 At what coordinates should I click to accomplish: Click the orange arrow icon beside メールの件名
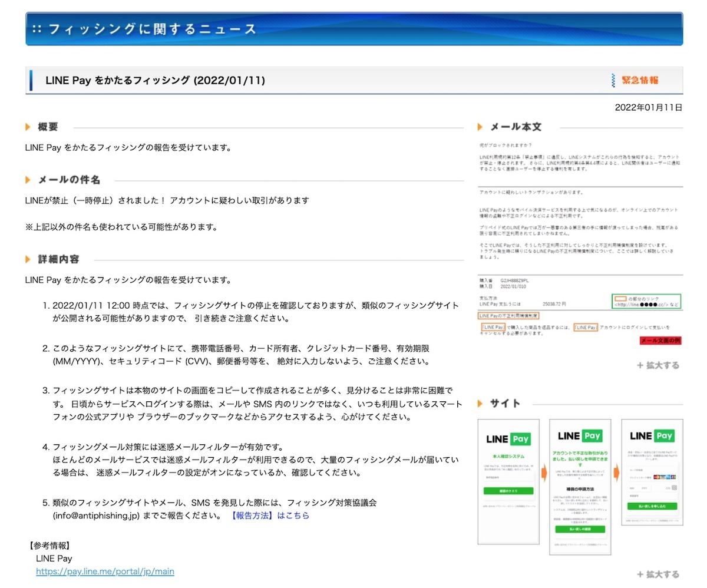pyautogui.click(x=28, y=180)
